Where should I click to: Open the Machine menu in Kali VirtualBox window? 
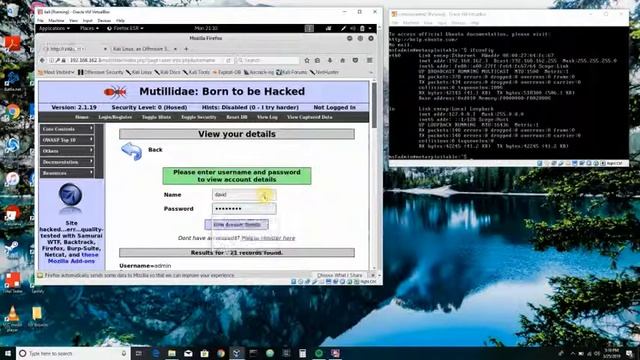56,20
